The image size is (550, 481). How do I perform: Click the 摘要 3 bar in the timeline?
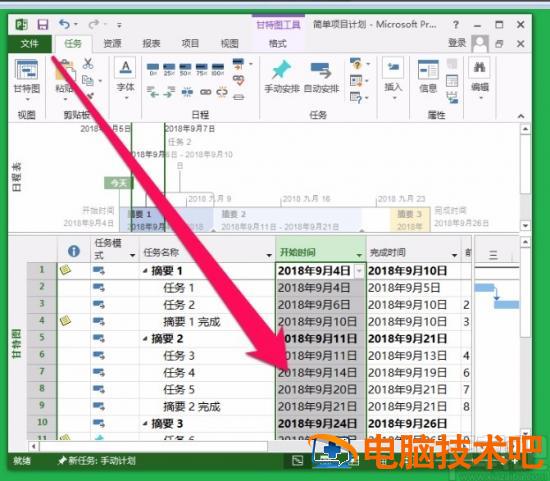pos(410,220)
